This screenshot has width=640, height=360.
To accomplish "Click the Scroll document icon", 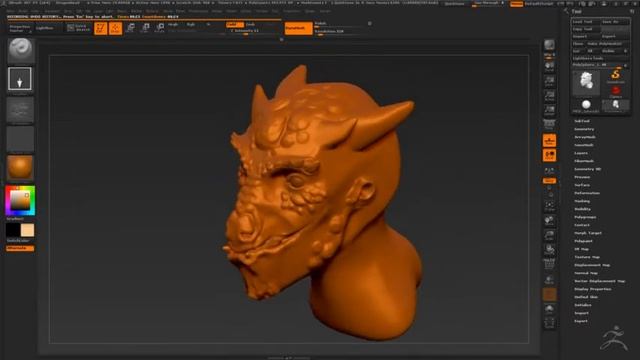I will [549, 67].
